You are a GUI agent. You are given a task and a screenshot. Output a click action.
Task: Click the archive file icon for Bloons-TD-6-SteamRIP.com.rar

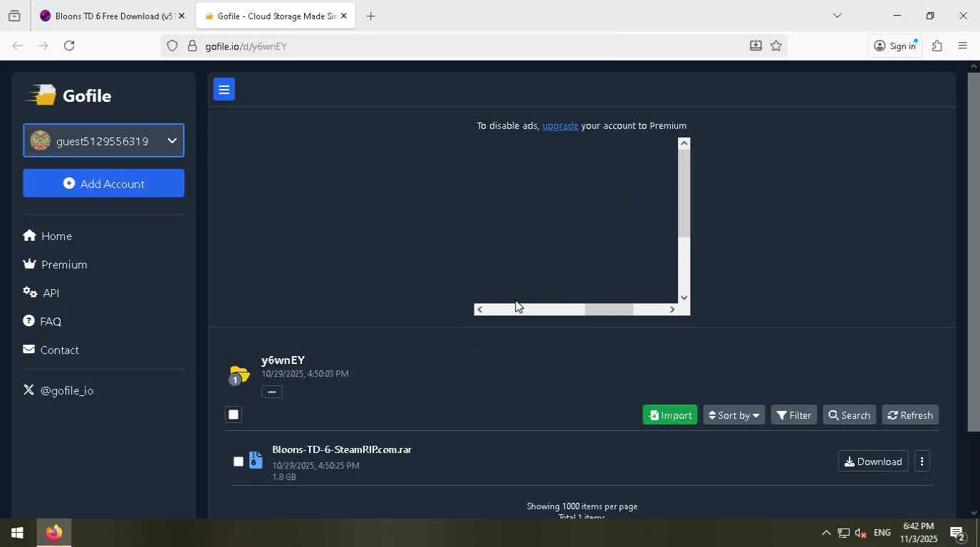(256, 461)
